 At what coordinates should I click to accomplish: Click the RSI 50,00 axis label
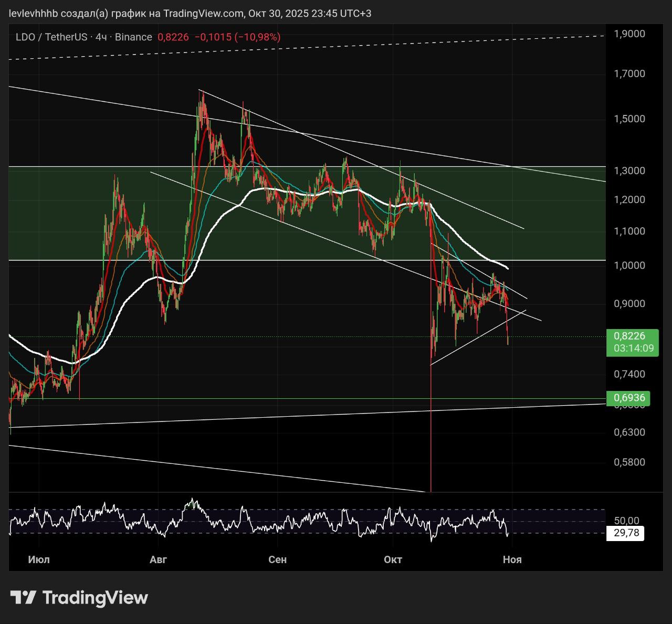click(626, 521)
